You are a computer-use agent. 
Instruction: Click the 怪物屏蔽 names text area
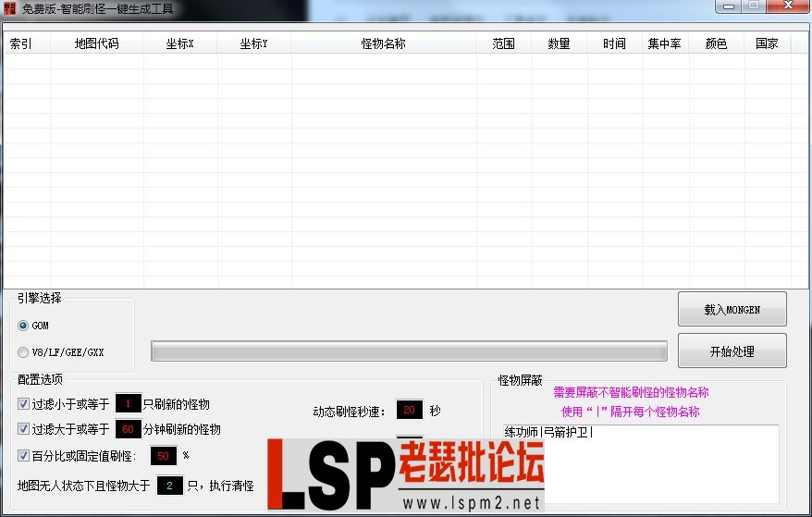click(641, 463)
